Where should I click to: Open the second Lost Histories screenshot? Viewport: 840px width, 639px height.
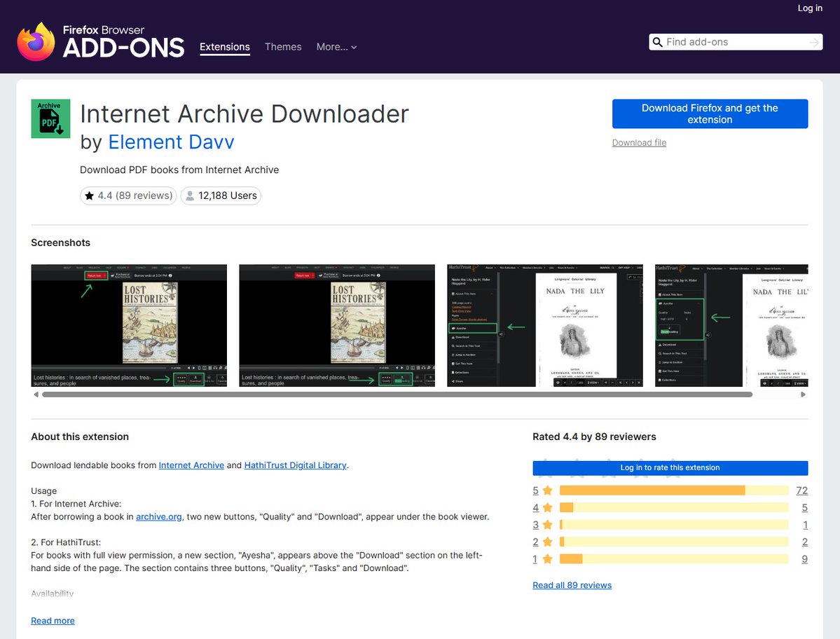(337, 326)
